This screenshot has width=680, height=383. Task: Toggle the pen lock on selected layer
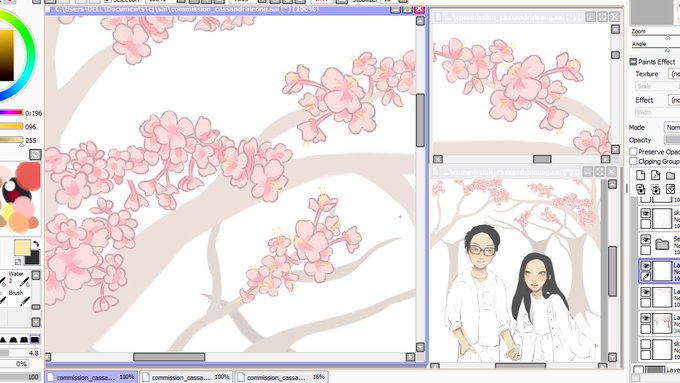point(646,276)
